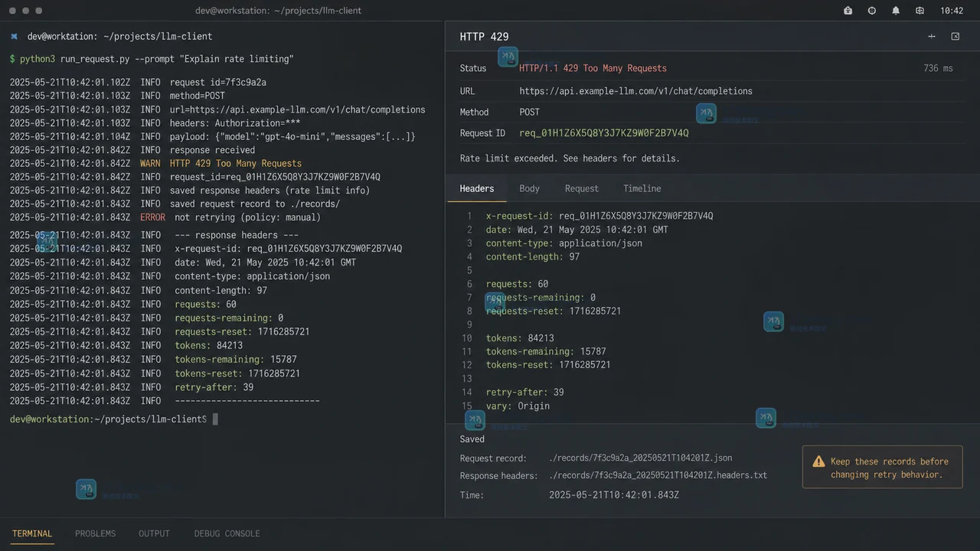Click the split icon beside HTTP 429 close
980x551 pixels.
(932, 36)
